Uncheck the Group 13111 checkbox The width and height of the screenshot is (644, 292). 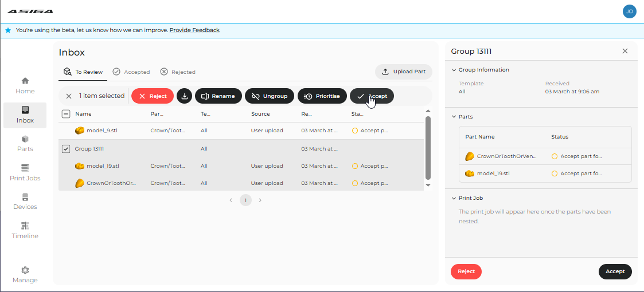(x=66, y=148)
